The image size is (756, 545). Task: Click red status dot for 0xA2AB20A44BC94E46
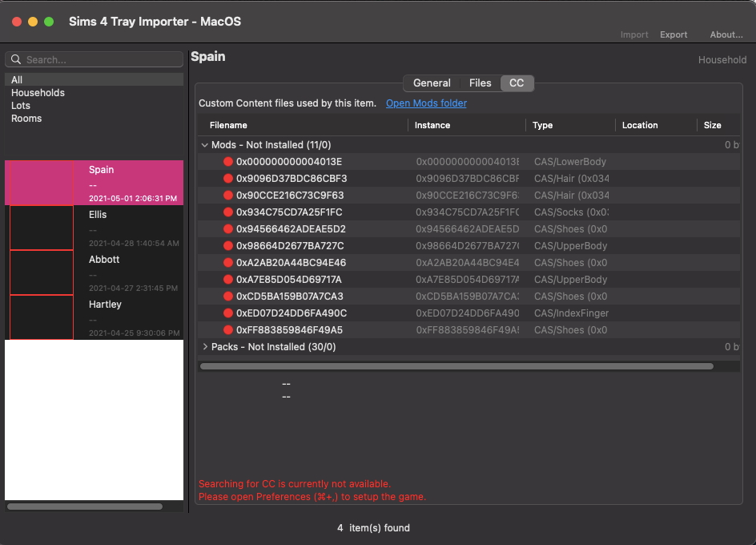(228, 263)
